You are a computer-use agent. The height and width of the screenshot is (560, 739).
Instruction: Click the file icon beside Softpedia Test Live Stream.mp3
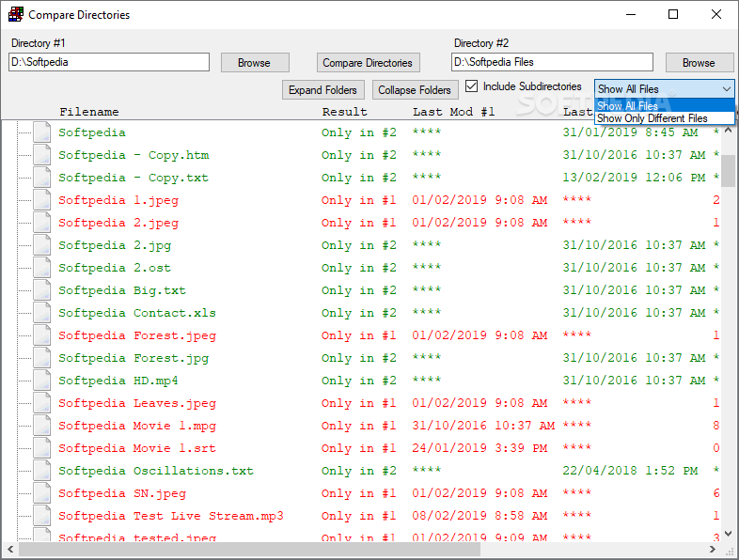pyautogui.click(x=42, y=516)
